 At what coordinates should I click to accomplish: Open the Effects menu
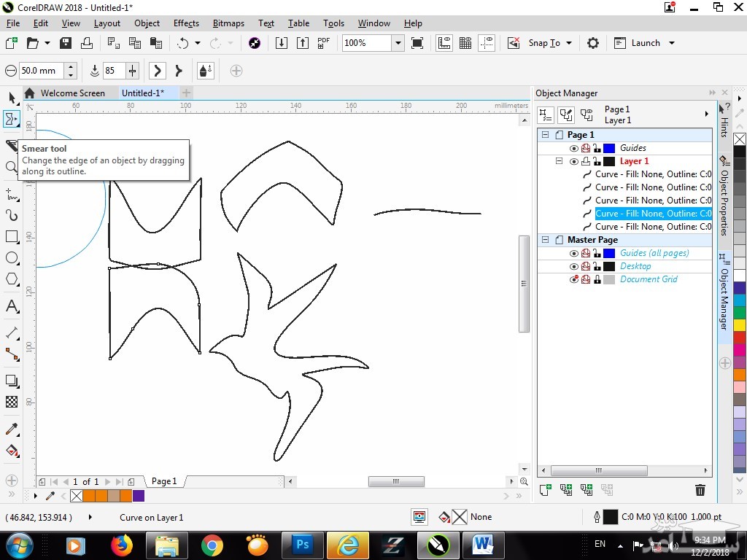[186, 23]
